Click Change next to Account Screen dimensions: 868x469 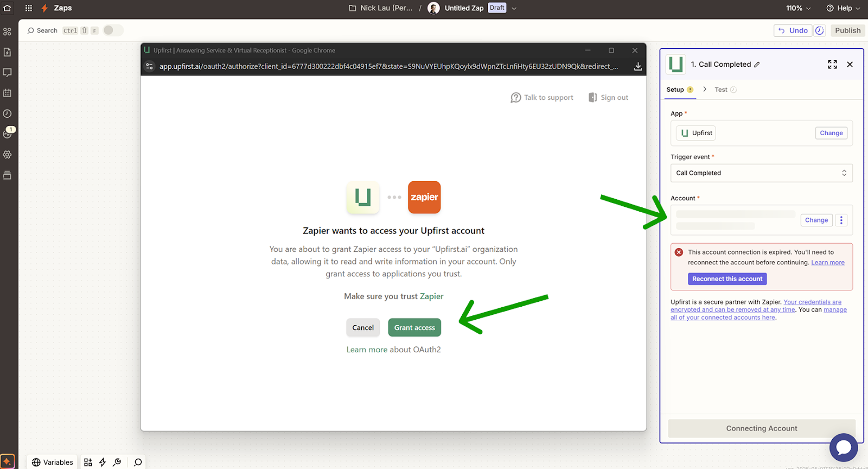point(816,220)
